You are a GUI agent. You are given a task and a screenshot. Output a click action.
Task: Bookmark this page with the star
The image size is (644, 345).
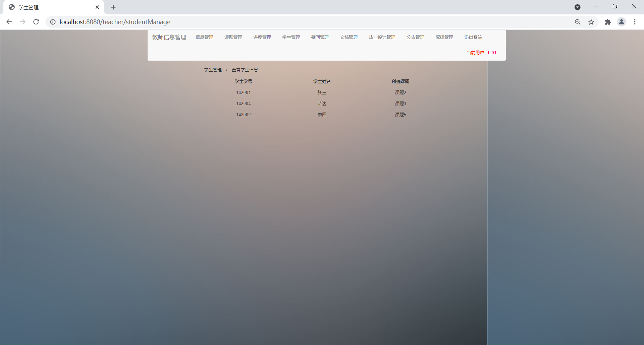tap(591, 22)
